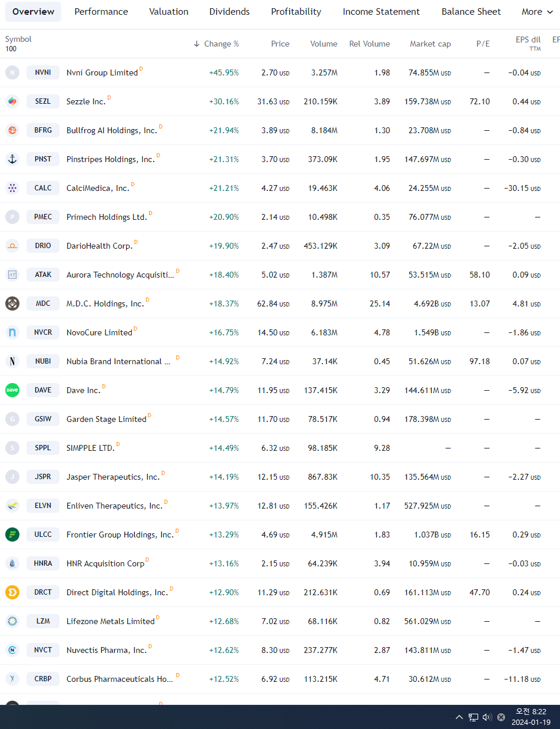
Task: Click the 4.692B market cap value
Action: [429, 304]
